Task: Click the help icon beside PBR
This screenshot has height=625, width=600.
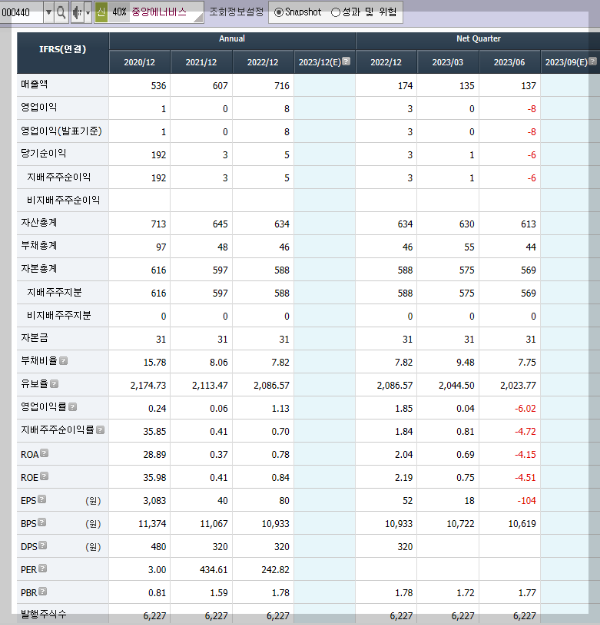Action: (x=43, y=592)
